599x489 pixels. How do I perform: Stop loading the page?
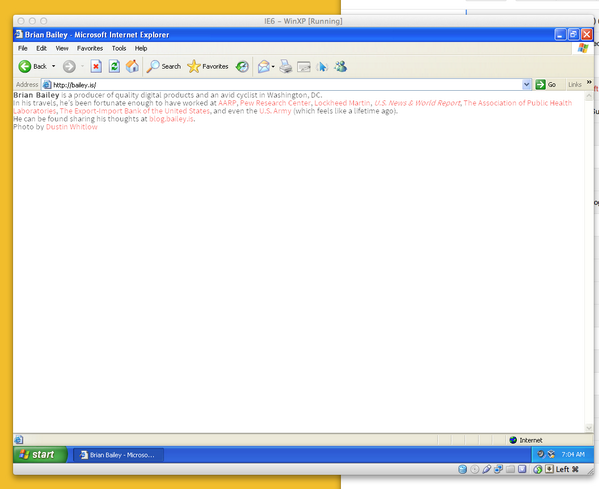pyautogui.click(x=96, y=66)
